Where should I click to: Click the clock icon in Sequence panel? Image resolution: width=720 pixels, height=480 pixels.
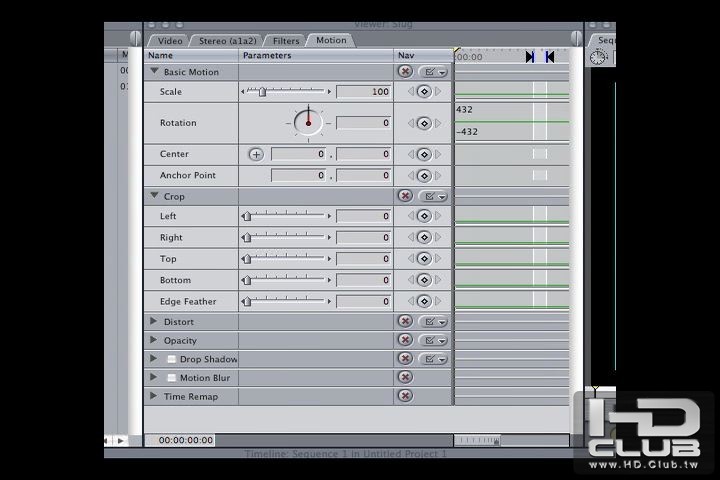[599, 57]
